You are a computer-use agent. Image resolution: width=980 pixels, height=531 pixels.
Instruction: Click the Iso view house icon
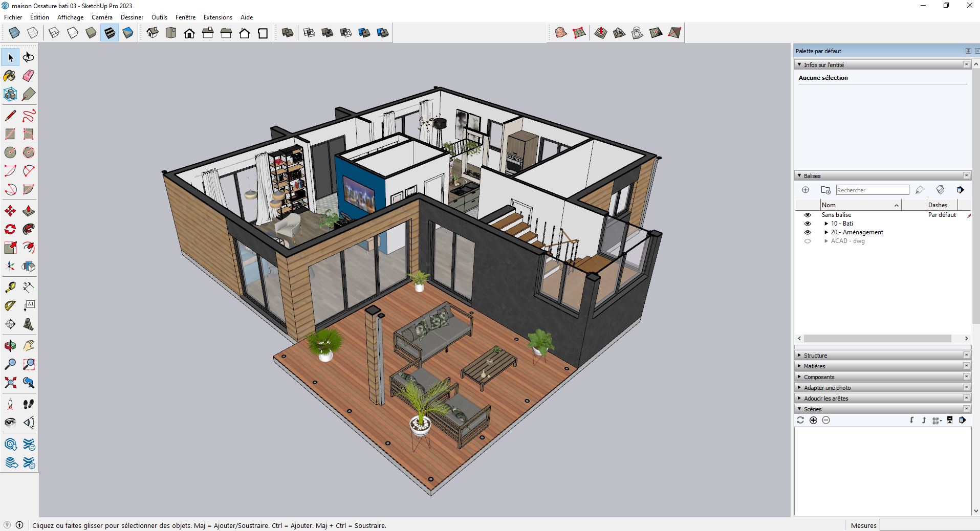click(152, 33)
